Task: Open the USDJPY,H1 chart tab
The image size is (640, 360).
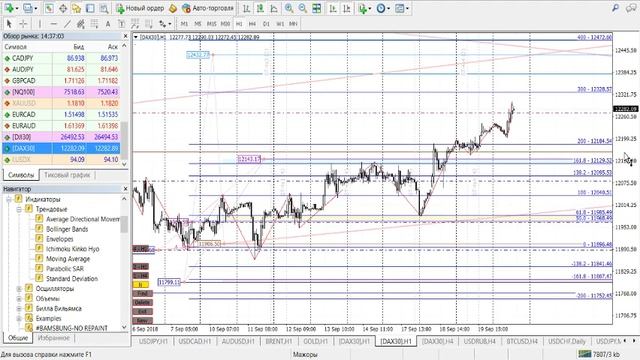Action: tap(153, 341)
